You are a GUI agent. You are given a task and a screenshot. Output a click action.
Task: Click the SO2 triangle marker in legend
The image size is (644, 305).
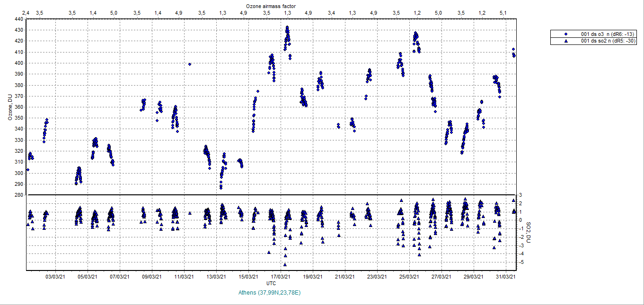[x=566, y=41]
